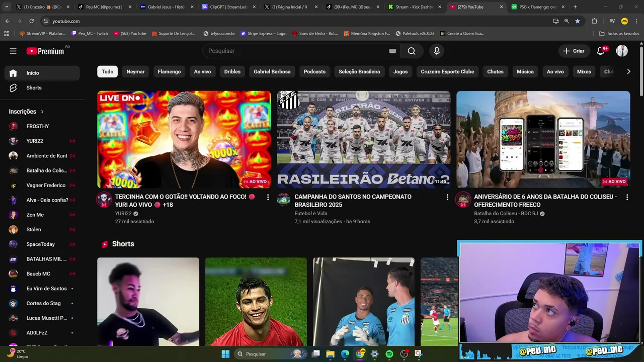Select the Flamengo filter chip
644x362 pixels.
169,71
